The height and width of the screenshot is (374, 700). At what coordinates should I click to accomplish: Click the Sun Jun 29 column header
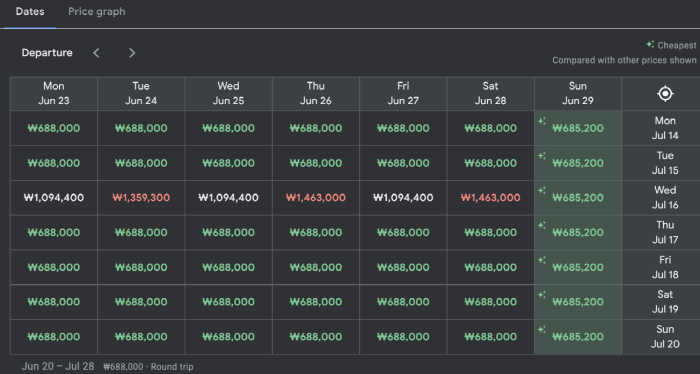pyautogui.click(x=578, y=94)
